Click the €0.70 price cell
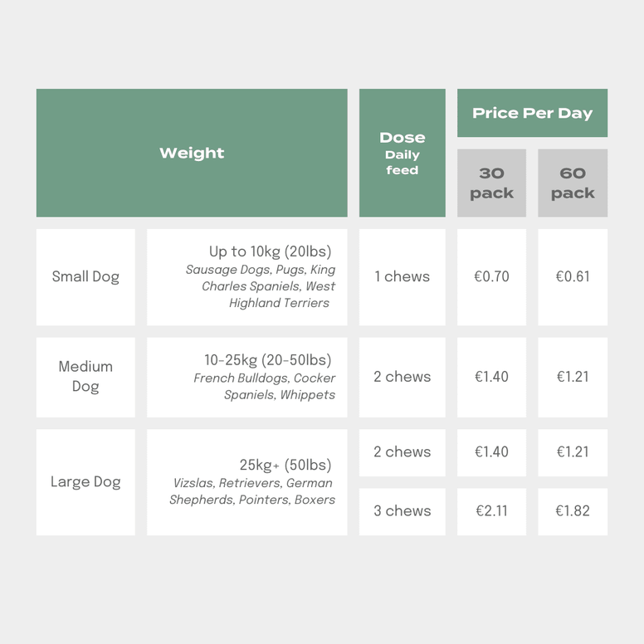The height and width of the screenshot is (644, 644). [x=491, y=277]
